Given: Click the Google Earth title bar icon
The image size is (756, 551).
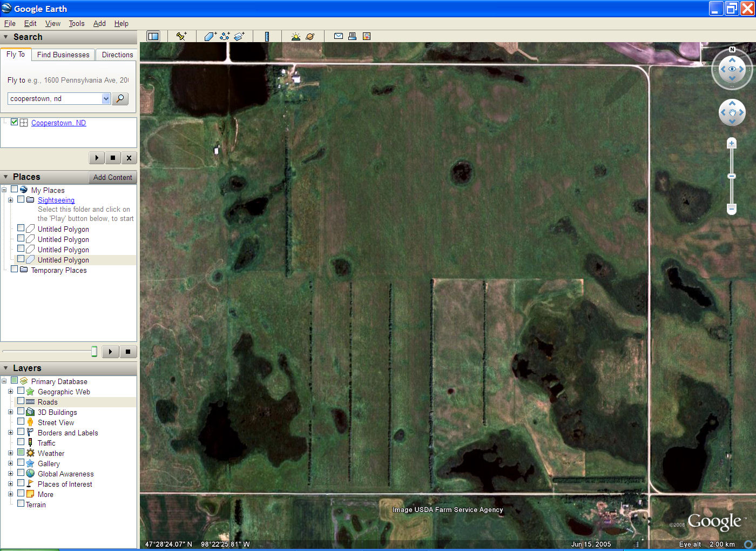Looking at the screenshot, I should pos(6,8).
